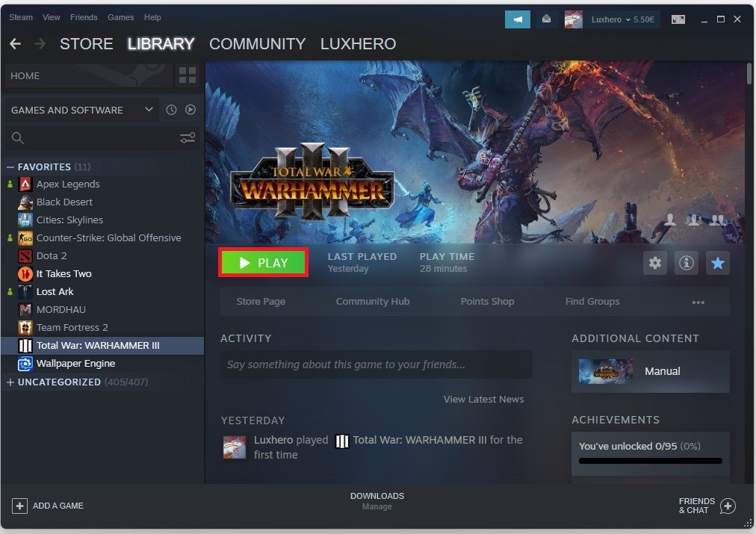Click Luxhero avatar in activity feed
This screenshot has height=534, width=756.
[235, 447]
